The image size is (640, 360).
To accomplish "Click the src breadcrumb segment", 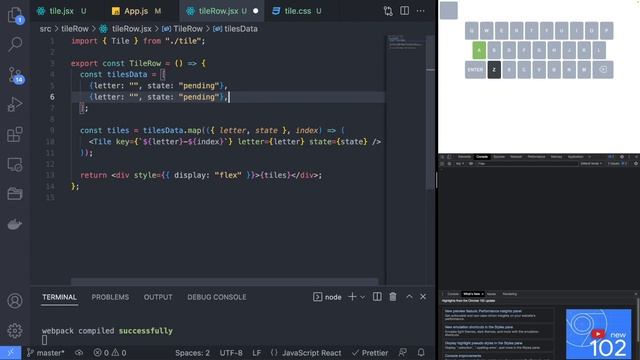I will point(45,29).
